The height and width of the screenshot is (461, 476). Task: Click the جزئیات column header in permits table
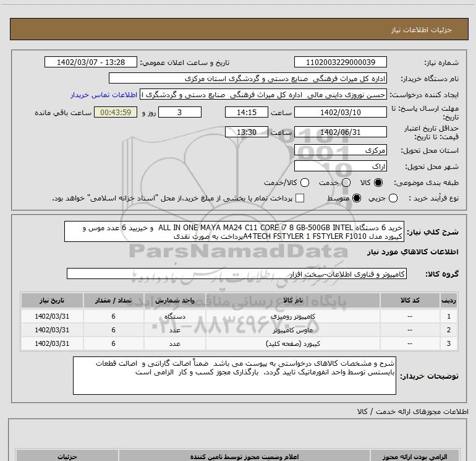[67, 457]
